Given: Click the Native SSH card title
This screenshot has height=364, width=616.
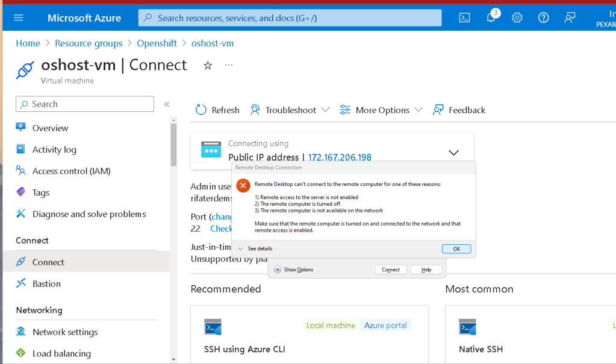Looking at the screenshot, I should click(x=481, y=349).
